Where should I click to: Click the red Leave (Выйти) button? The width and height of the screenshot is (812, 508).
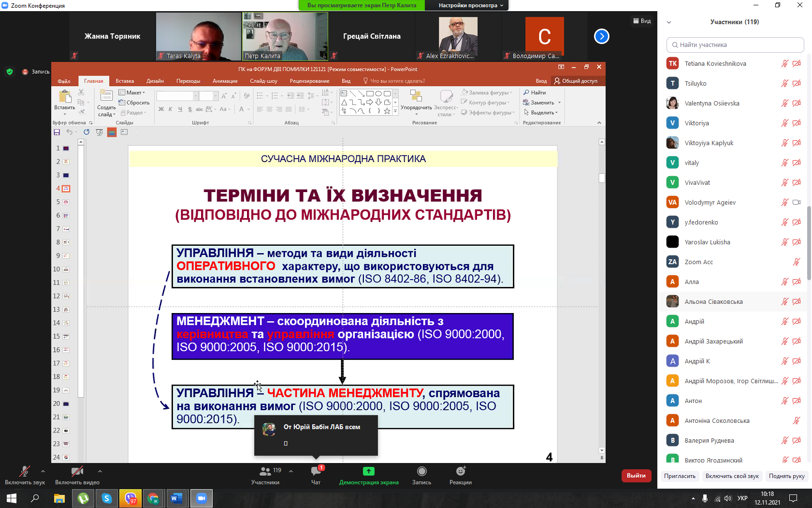click(636, 476)
